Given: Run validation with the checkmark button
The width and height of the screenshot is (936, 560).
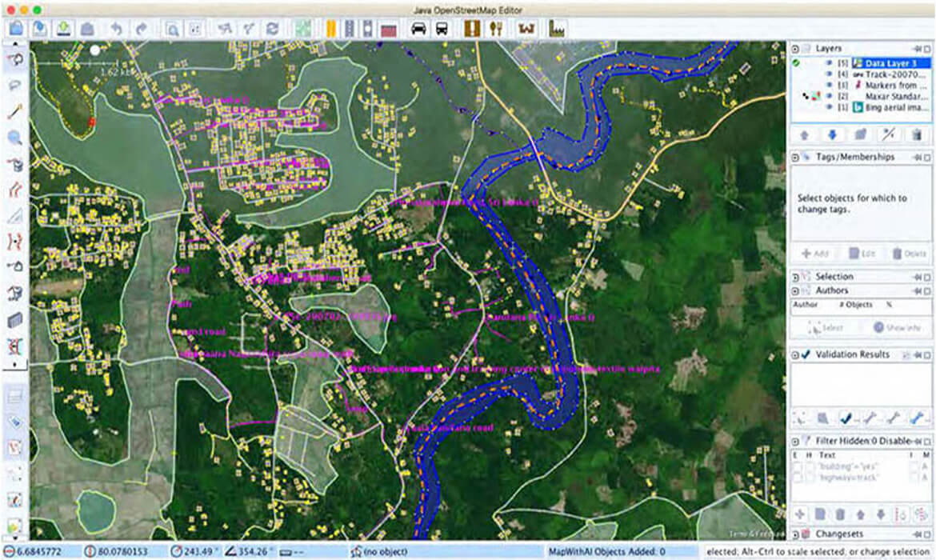Looking at the screenshot, I should pos(844,417).
